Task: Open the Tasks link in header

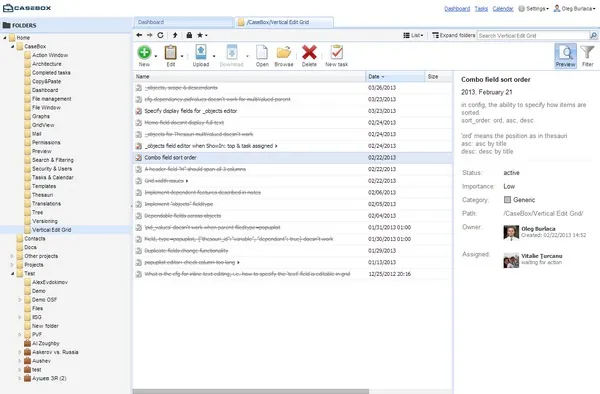Action: 481,8
